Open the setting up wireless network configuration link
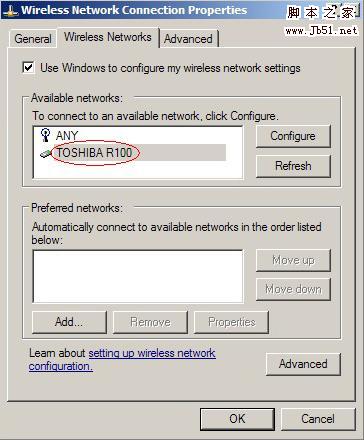The height and width of the screenshot is (440, 364). 122,359
